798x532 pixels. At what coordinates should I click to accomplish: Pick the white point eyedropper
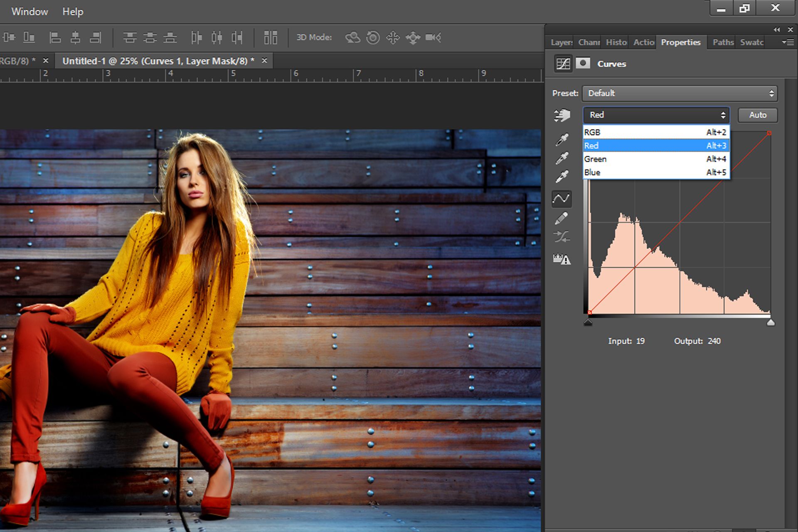point(562,177)
